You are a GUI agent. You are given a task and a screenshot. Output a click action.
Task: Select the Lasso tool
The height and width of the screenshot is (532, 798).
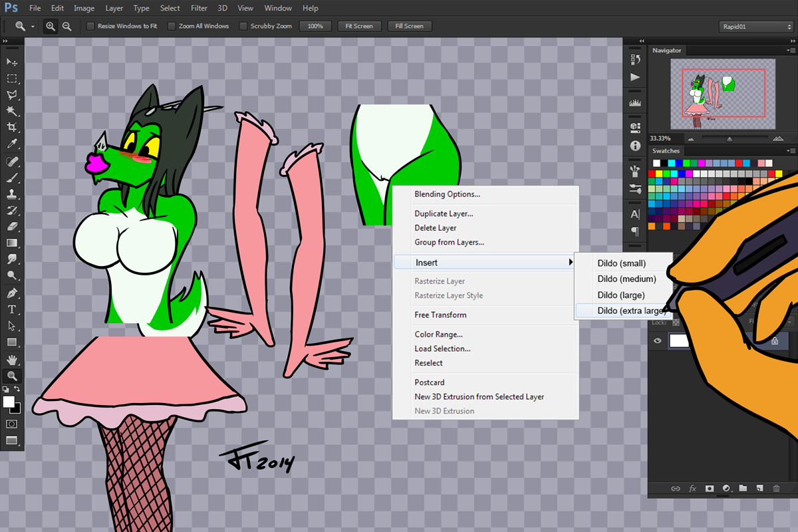tap(12, 94)
